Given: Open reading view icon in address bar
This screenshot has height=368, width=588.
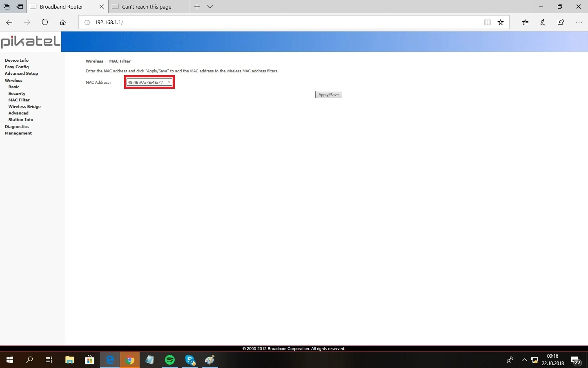Looking at the screenshot, I should tap(487, 22).
